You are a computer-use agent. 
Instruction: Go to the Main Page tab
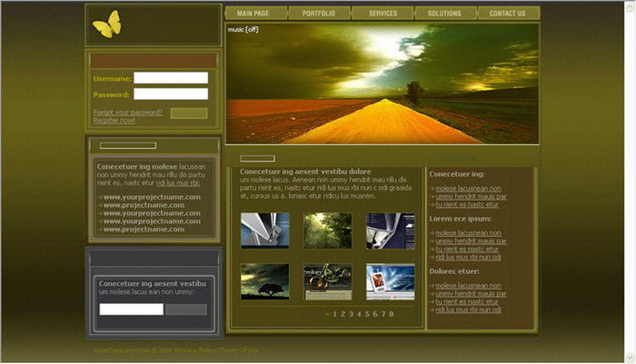[x=252, y=14]
